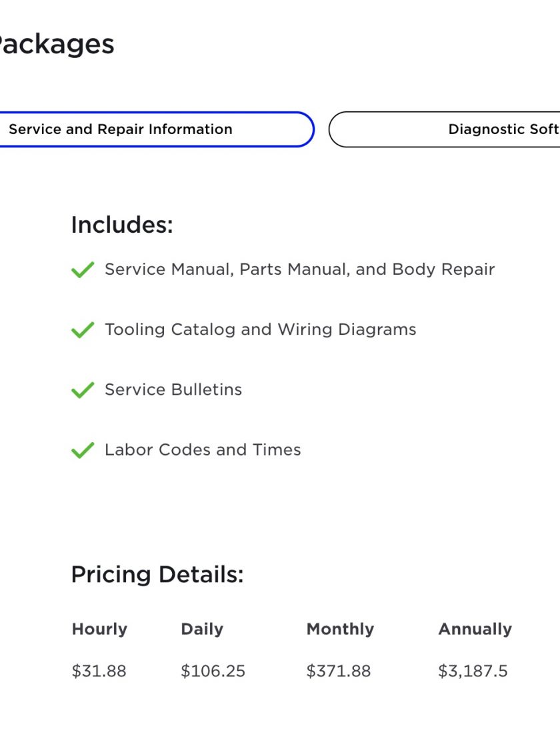Click the Includes: section heading
The width and height of the screenshot is (560, 747).
pyautogui.click(x=122, y=225)
